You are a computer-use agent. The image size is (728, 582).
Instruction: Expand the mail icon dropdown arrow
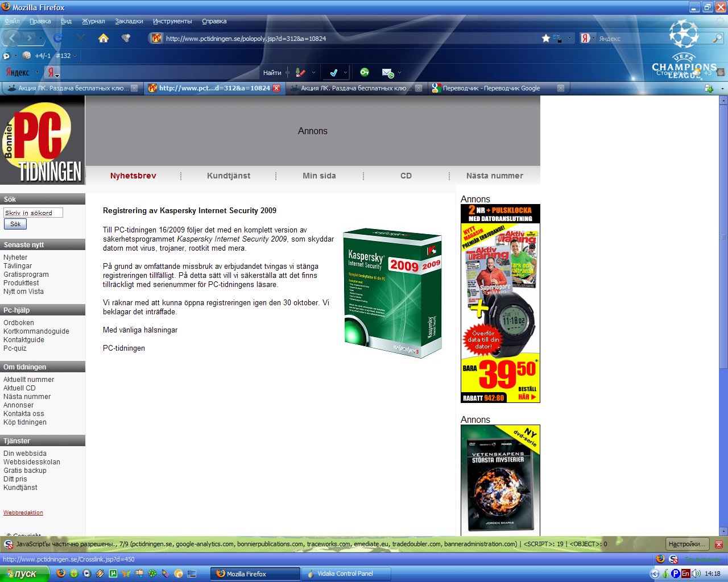click(x=399, y=72)
